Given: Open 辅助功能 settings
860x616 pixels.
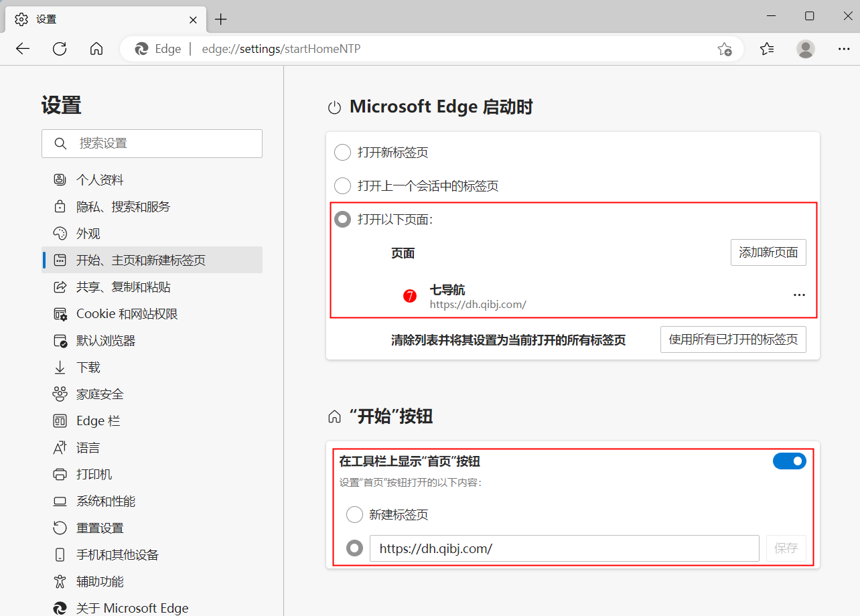Looking at the screenshot, I should tap(152, 582).
